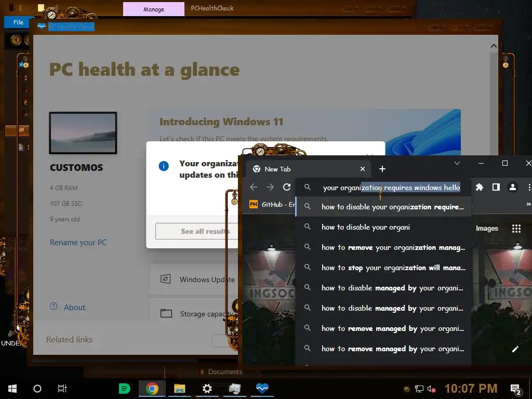Viewport: 532px width, 399px height.
Task: Switch to PC Health Check taskbar icon
Action: 262,388
